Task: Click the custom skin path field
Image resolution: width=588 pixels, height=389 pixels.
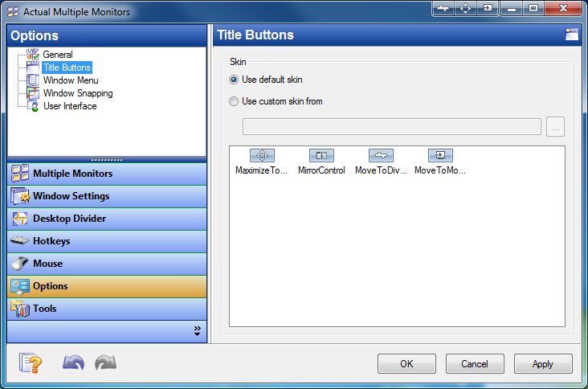Action: click(x=391, y=127)
